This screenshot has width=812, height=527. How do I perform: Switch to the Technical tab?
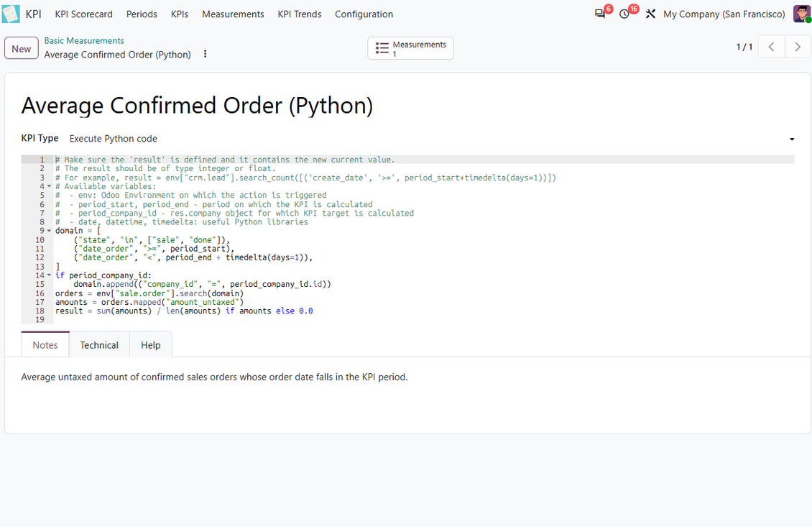[x=99, y=345]
